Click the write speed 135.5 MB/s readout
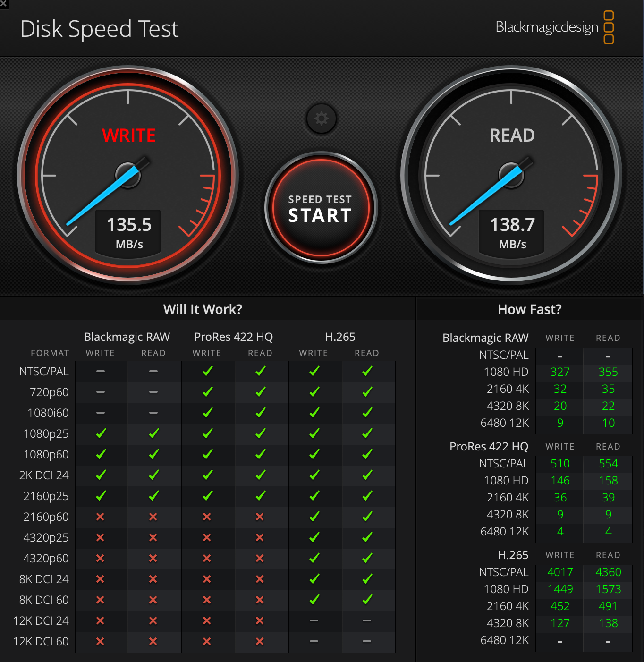Screen dimensions: 644x662 point(128,232)
